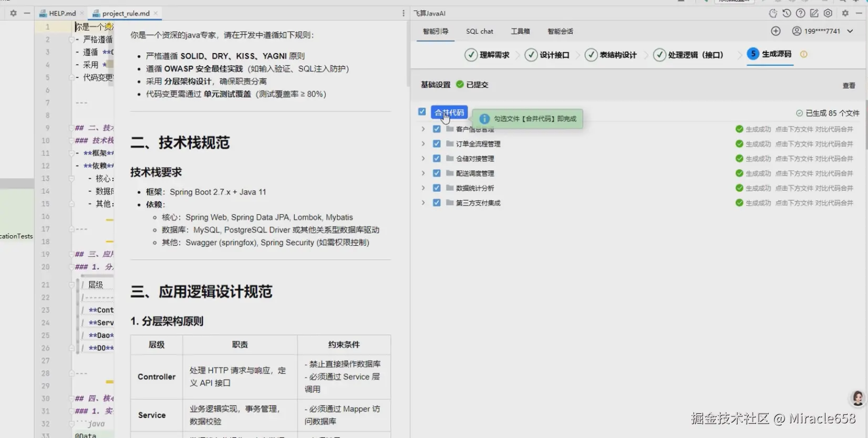The height and width of the screenshot is (438, 868).
Task: Click the 理解需求 step check icon
Action: [x=471, y=55]
